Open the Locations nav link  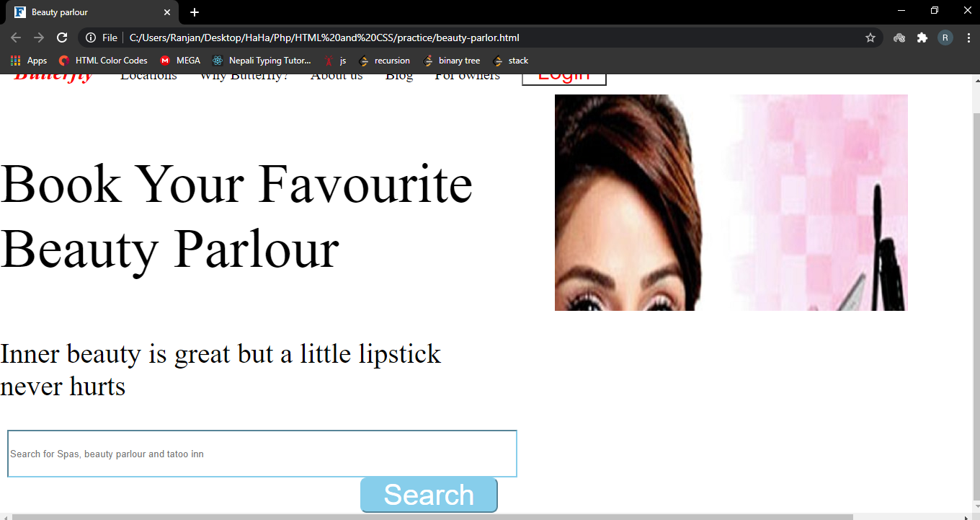point(148,76)
